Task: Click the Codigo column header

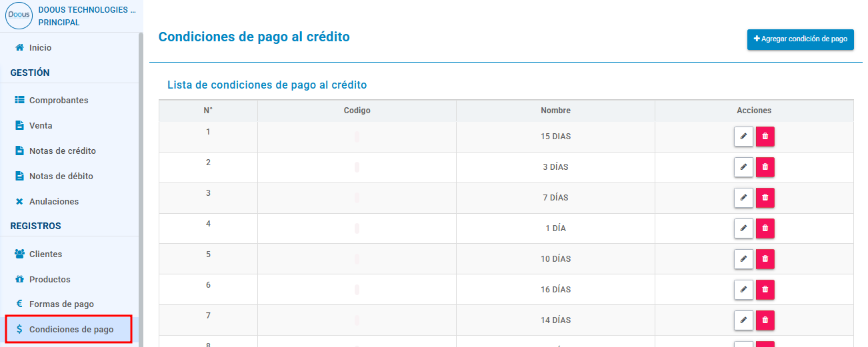Action: [357, 111]
